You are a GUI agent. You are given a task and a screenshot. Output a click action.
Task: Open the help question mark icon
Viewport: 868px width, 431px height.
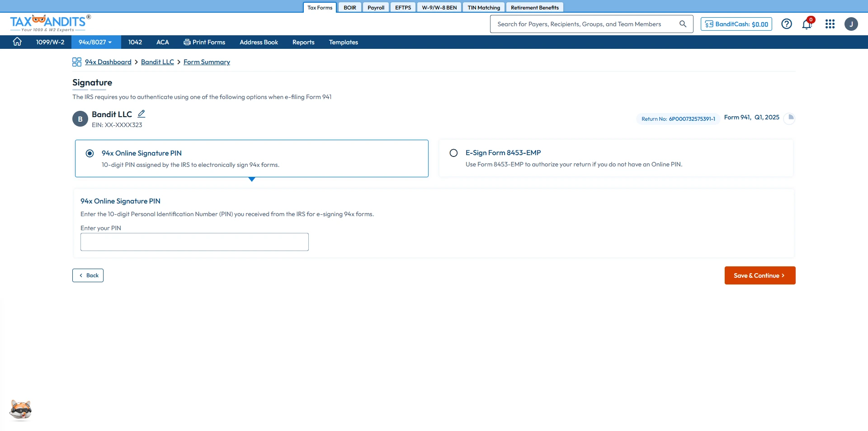coord(787,24)
